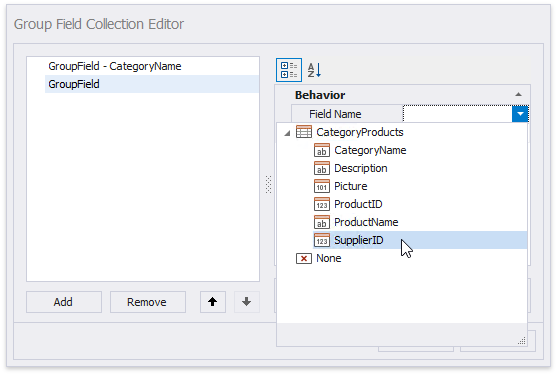Move selected group field up
557x375 pixels.
[212, 302]
